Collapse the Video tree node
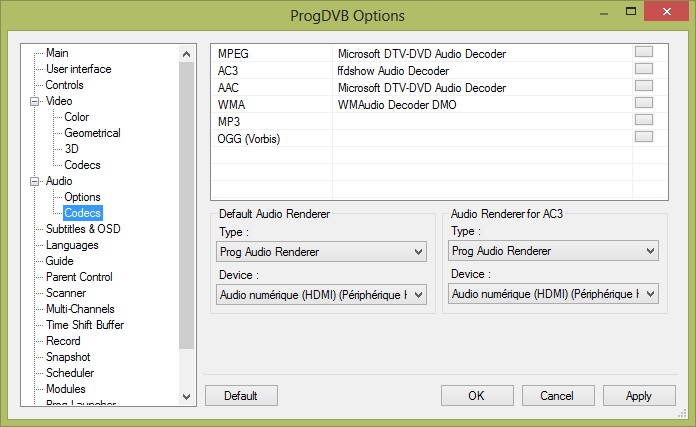The height and width of the screenshot is (427, 696). [37, 101]
